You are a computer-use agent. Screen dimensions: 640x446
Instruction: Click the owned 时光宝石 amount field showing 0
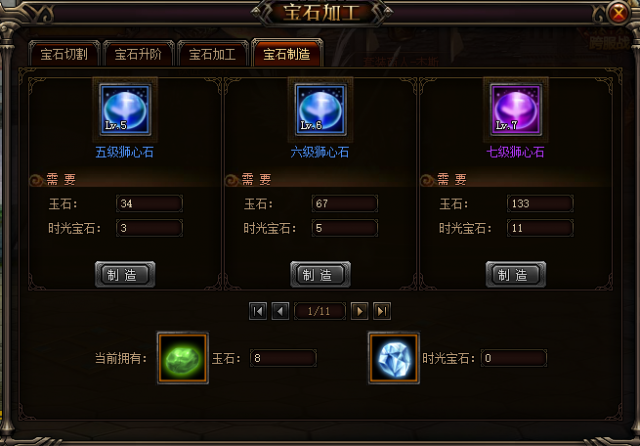coord(514,358)
